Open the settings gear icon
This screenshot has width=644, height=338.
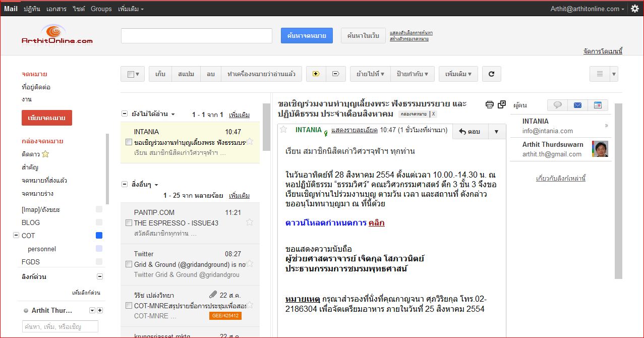[634, 8]
